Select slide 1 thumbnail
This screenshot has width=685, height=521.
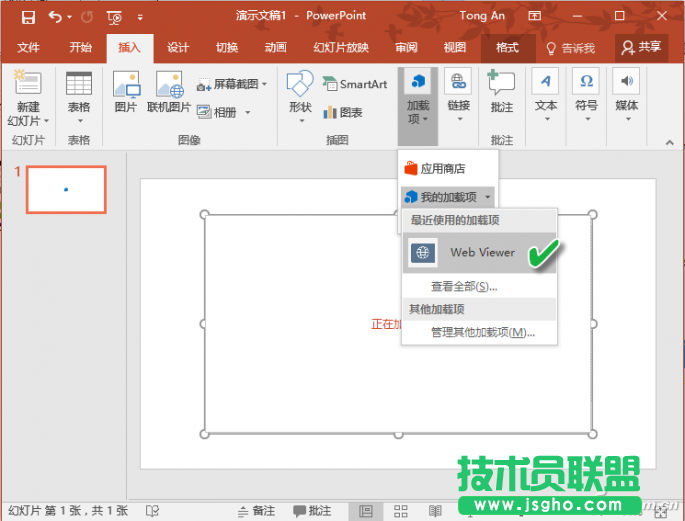66,189
